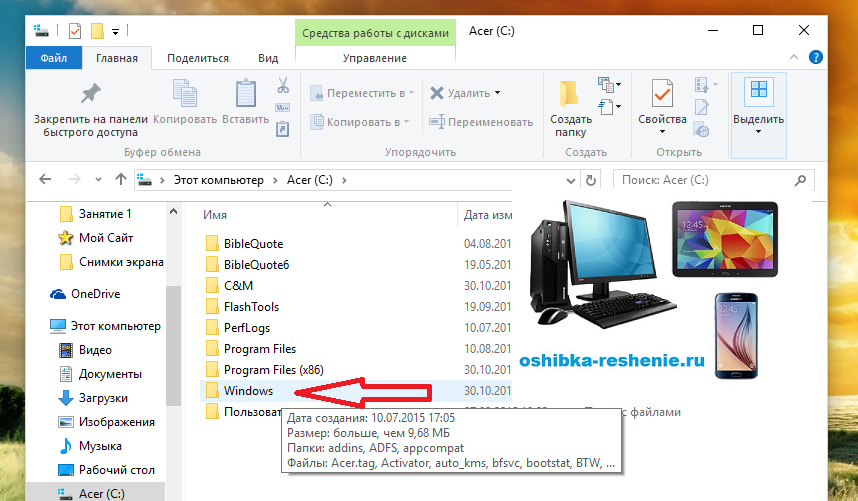
Task: Click the navigation pane scrollbar thumb
Action: (x=173, y=346)
